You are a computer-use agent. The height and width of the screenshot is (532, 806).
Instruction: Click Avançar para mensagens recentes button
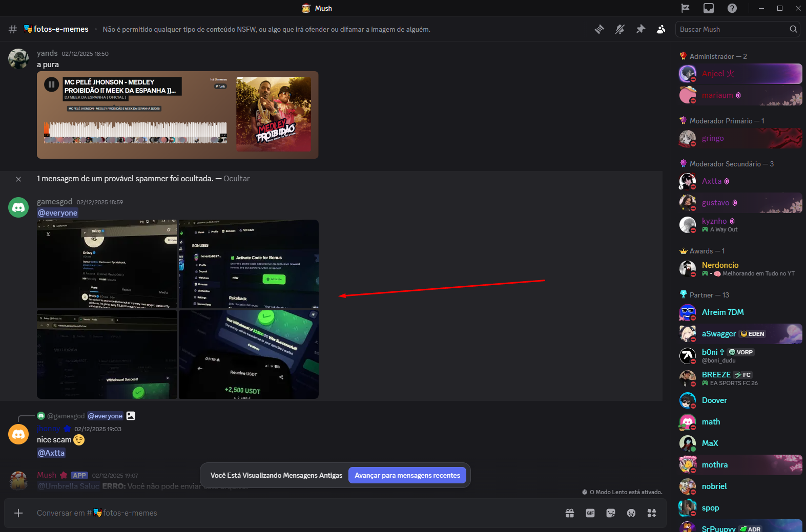pyautogui.click(x=407, y=475)
